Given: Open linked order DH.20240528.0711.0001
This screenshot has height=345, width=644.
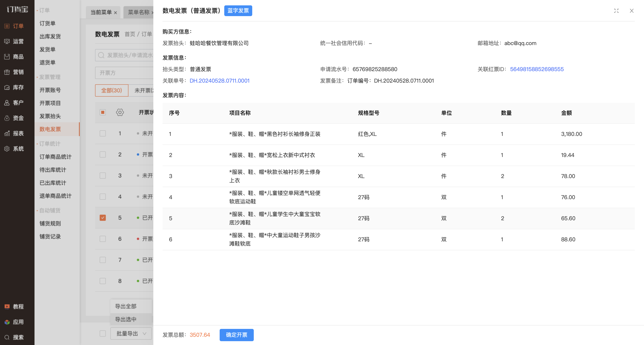Looking at the screenshot, I should click(x=219, y=81).
